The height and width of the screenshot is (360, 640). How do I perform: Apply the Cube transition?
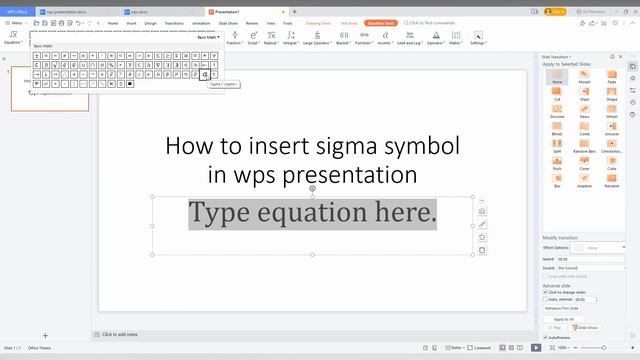(611, 163)
